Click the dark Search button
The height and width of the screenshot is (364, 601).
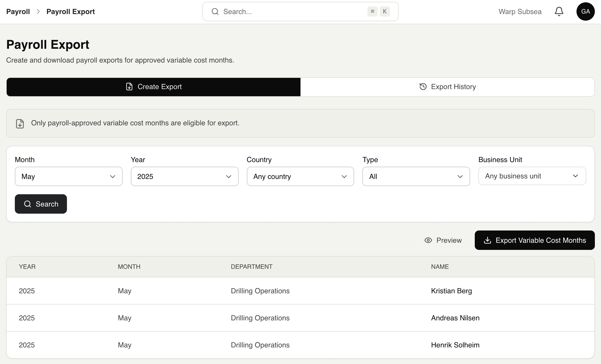tap(41, 204)
